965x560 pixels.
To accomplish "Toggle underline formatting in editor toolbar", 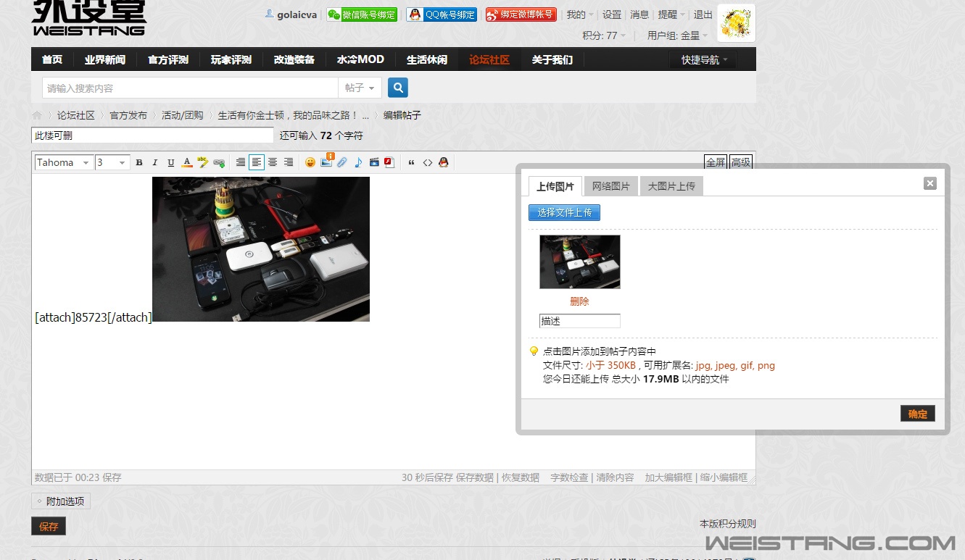I will tap(171, 162).
